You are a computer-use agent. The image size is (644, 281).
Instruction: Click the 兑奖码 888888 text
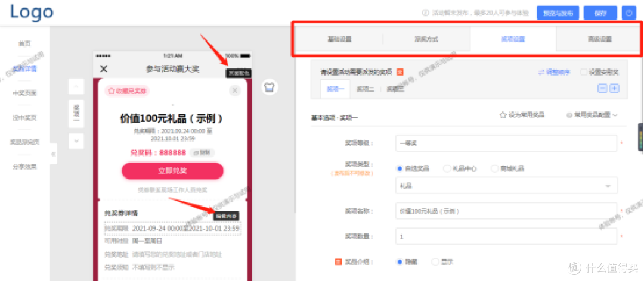click(x=158, y=152)
